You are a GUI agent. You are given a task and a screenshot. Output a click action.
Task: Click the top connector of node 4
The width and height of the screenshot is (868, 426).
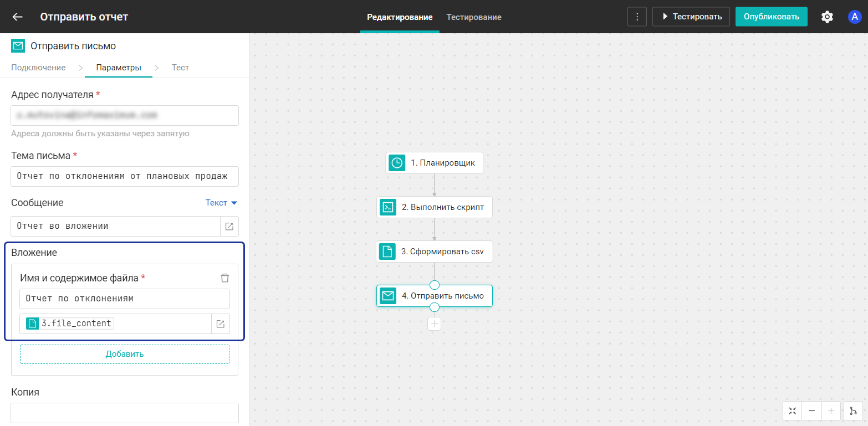point(435,285)
